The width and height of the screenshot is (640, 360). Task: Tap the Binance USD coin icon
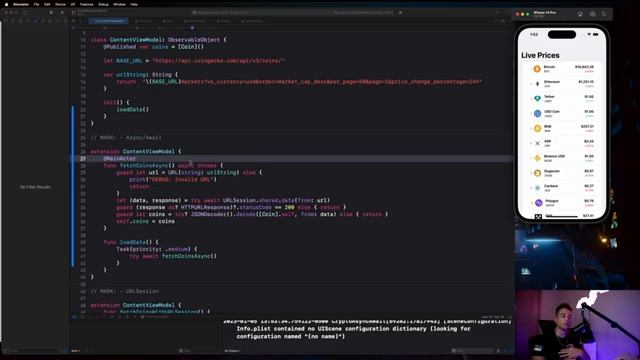[x=537, y=158]
